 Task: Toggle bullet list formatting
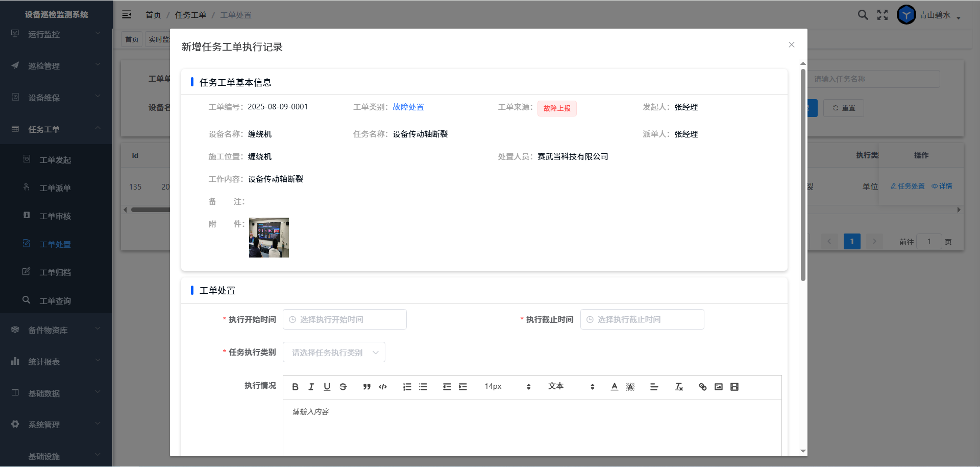click(x=423, y=387)
